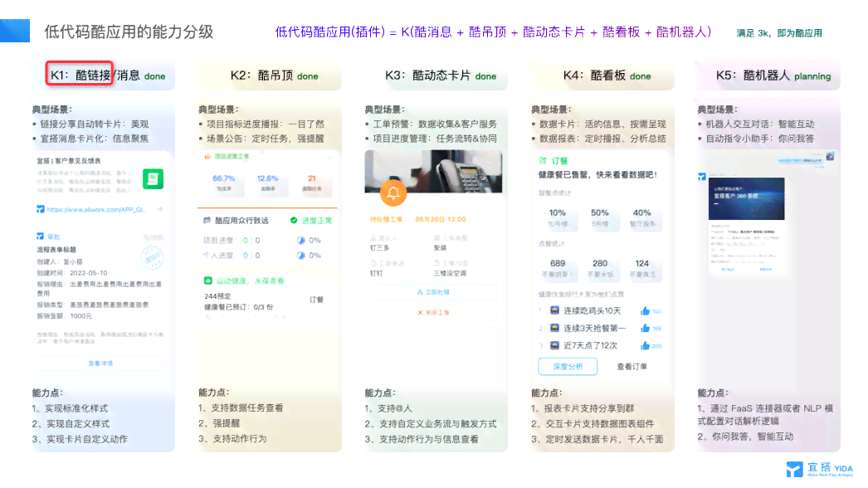Click the green document icon in the feedback card
Screen dimensions: 868x488
click(x=153, y=179)
